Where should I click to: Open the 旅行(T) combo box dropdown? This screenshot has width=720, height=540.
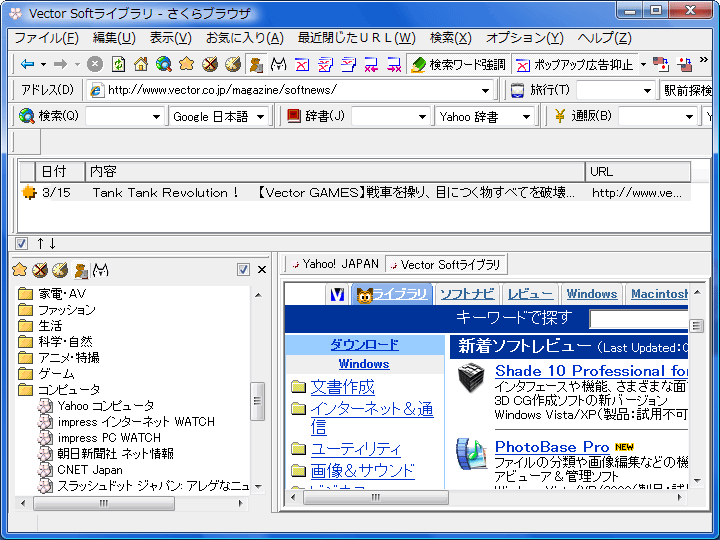(x=647, y=90)
